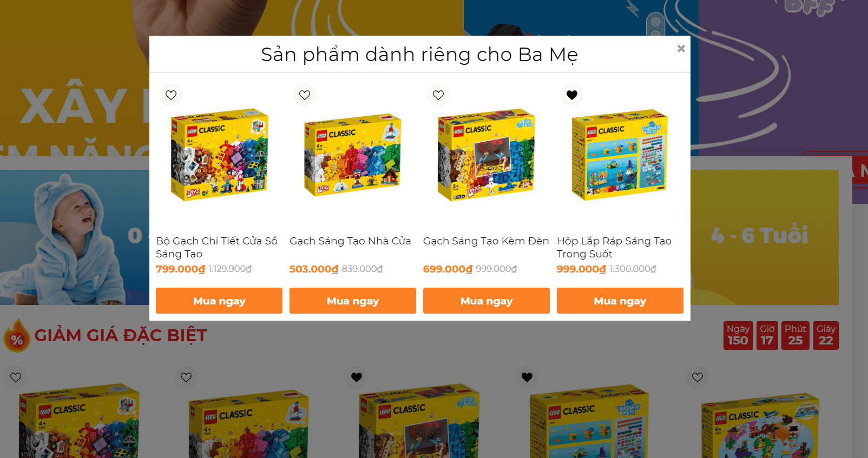Favorite Gạch Sáng Tạo Kèm Đèn heart
868x458 pixels.
pos(438,95)
